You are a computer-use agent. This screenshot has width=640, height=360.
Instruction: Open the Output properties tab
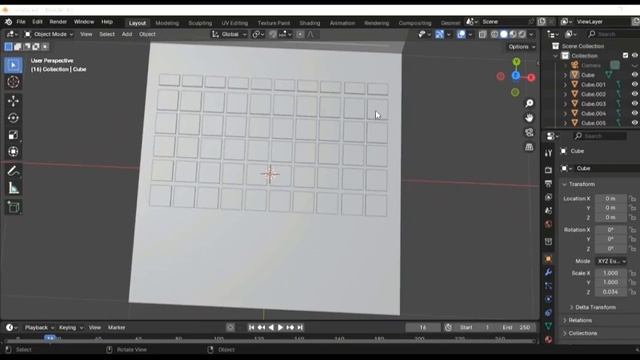pos(548,184)
